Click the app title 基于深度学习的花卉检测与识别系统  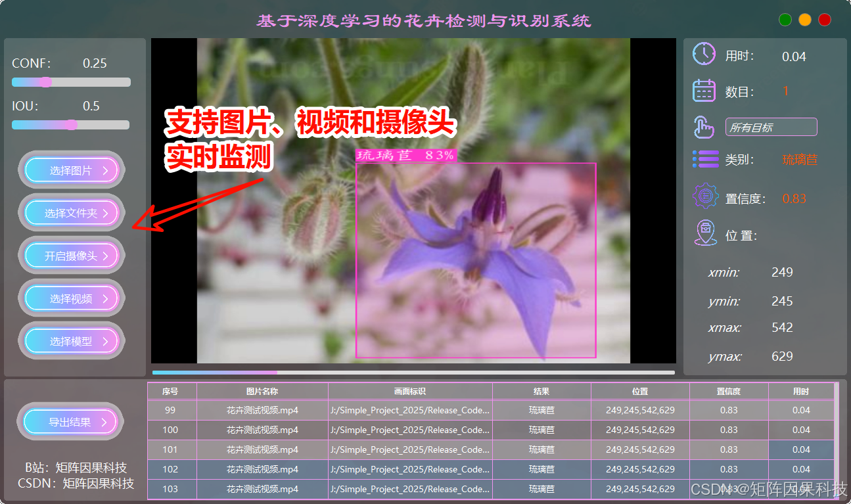424,20
